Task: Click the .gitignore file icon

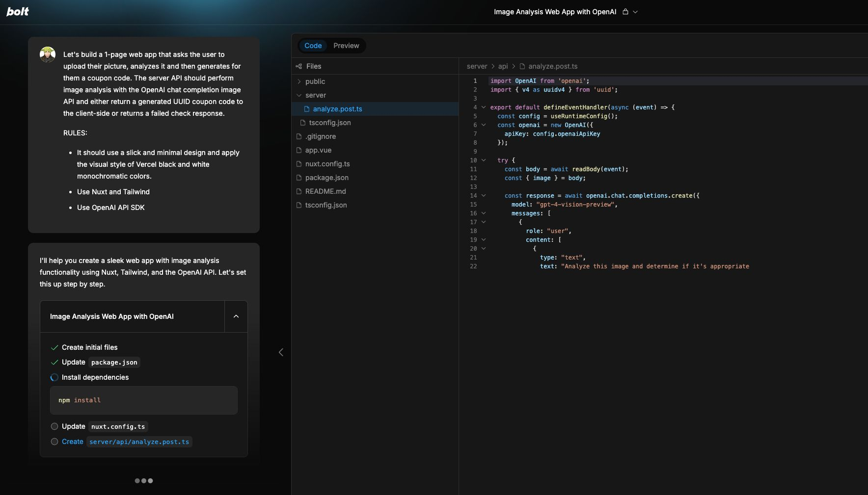Action: [298, 136]
